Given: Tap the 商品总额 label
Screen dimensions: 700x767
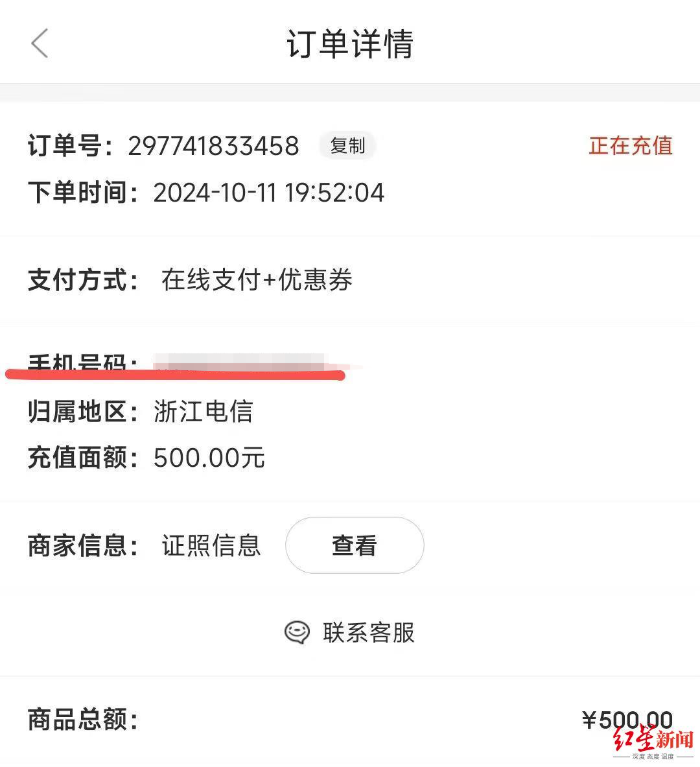Looking at the screenshot, I should (83, 720).
